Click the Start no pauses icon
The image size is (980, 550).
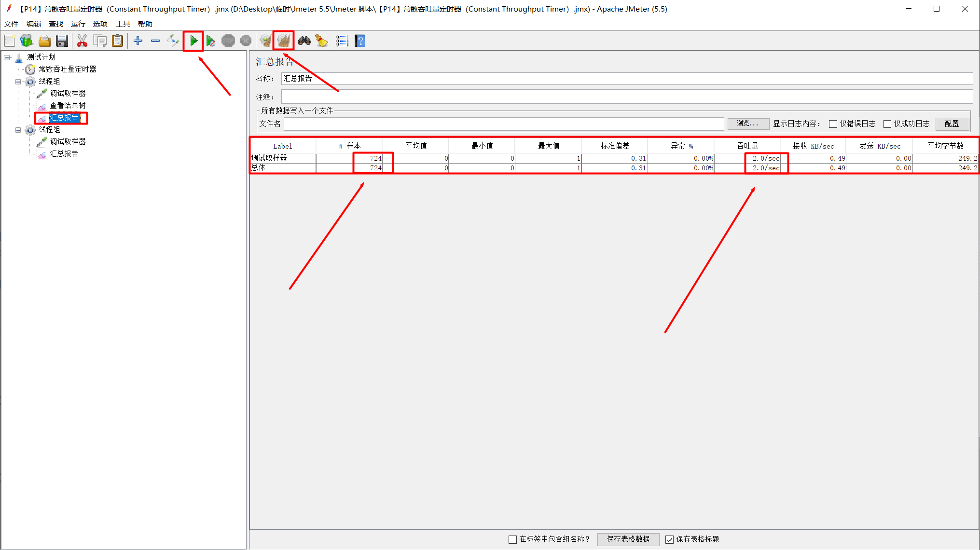coord(211,41)
